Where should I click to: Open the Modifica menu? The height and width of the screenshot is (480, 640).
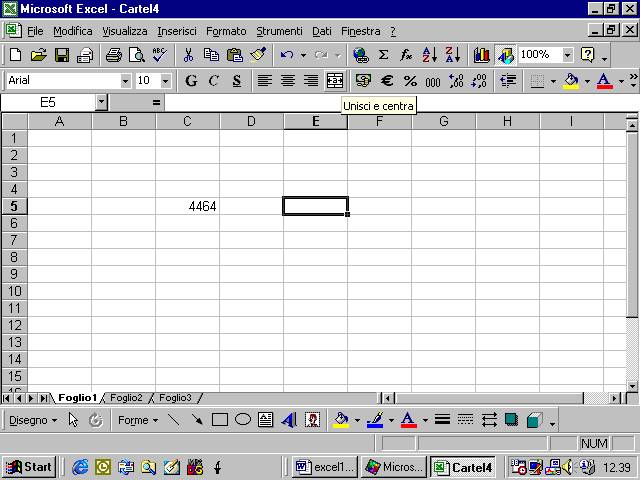click(73, 31)
